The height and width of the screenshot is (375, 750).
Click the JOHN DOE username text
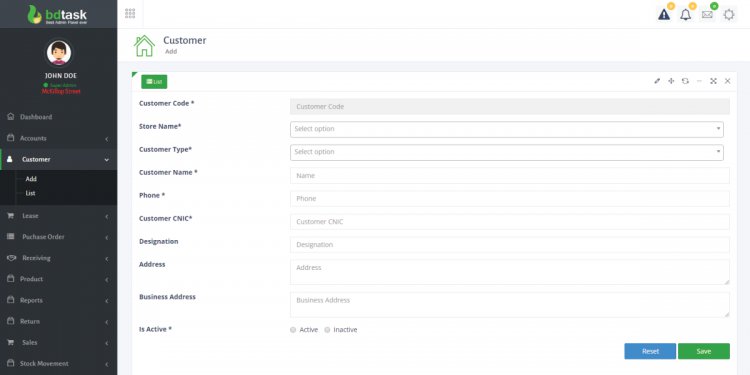[61, 76]
